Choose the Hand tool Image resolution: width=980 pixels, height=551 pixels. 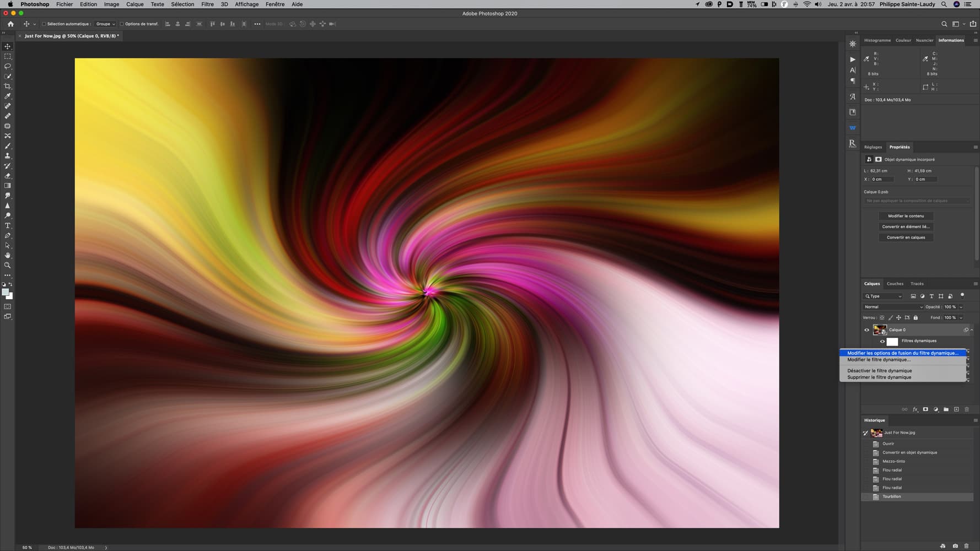pyautogui.click(x=8, y=256)
